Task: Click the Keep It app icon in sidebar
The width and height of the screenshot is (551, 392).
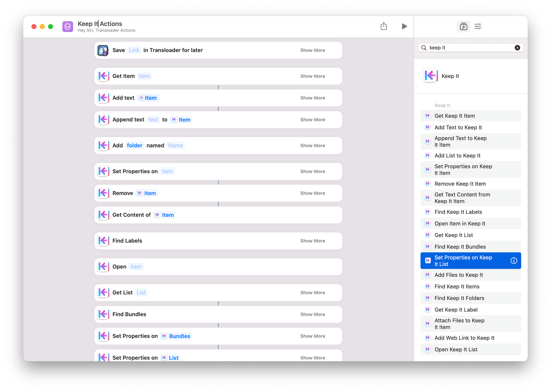Action: coord(430,76)
